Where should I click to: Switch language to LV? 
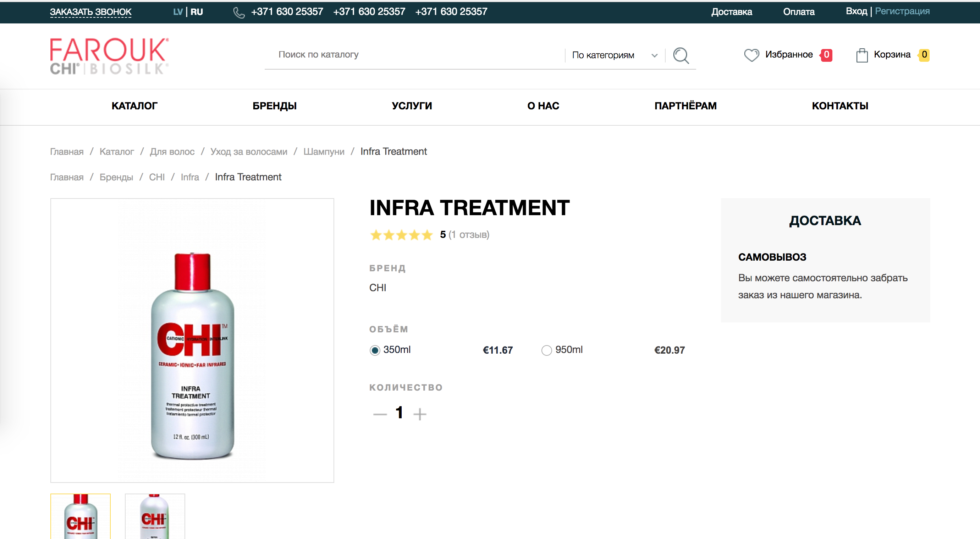(x=178, y=12)
